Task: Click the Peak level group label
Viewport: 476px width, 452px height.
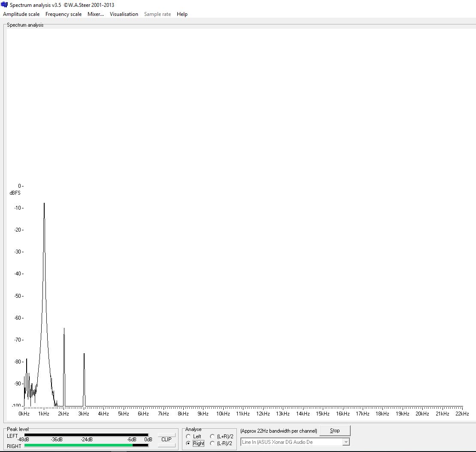Action: [x=18, y=429]
